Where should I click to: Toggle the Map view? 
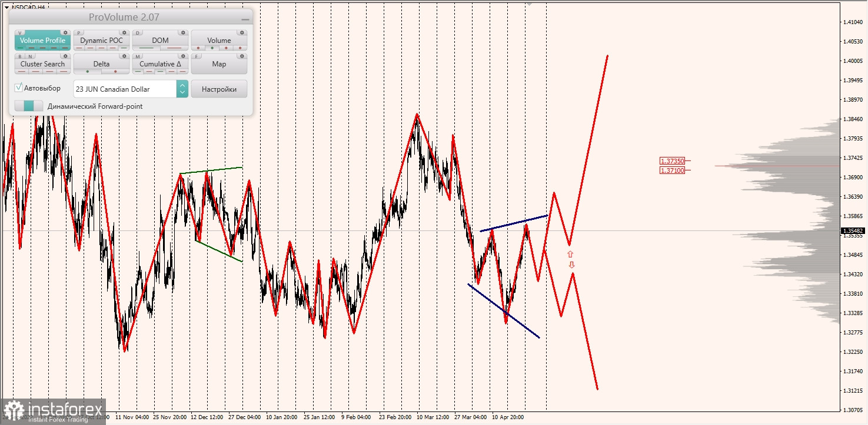pos(219,63)
